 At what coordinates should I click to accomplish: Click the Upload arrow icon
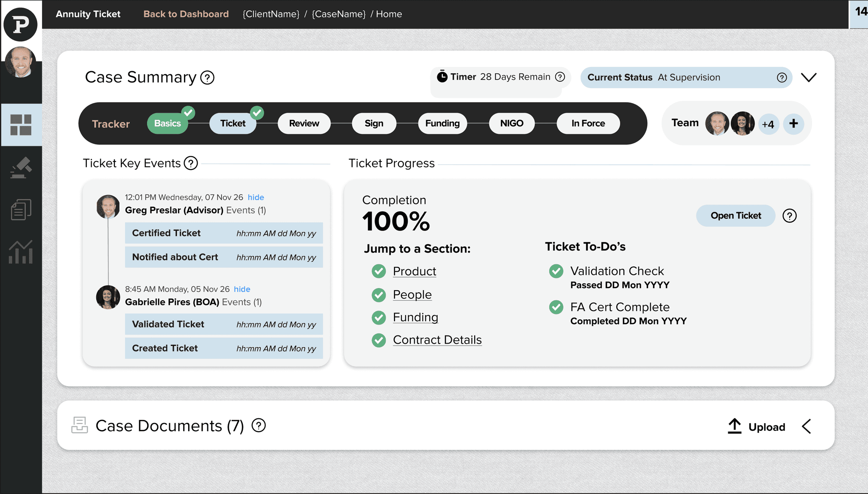(x=734, y=426)
